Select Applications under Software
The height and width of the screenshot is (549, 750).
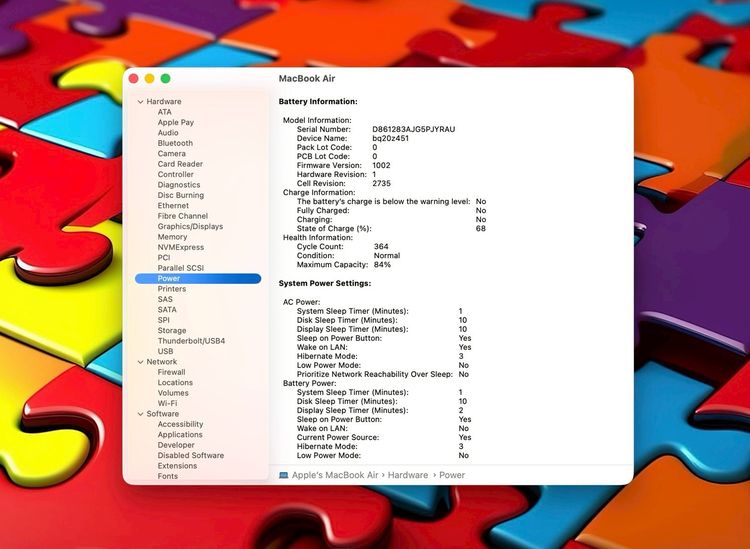point(180,435)
